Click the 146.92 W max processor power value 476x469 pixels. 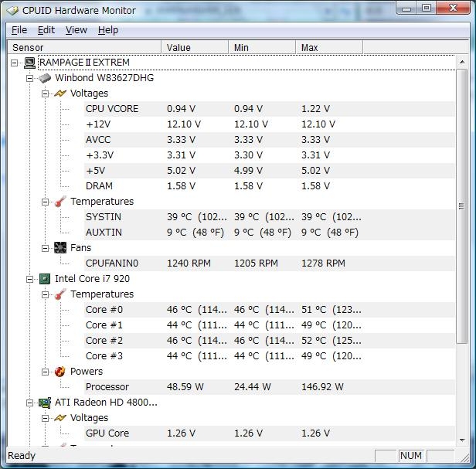coord(322,387)
